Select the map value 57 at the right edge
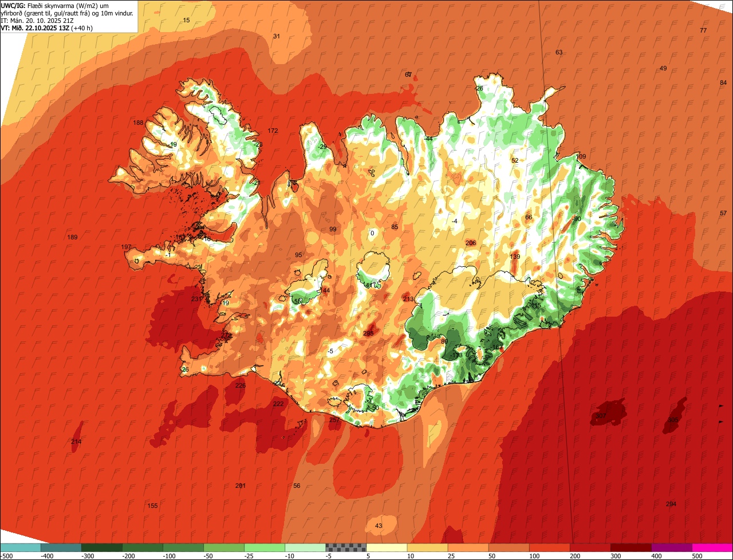This screenshot has width=733, height=560. point(723,213)
